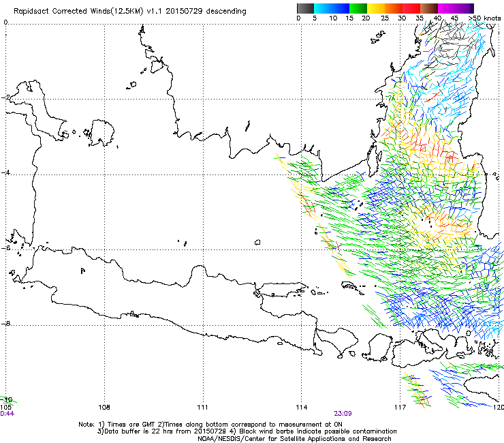
Task: Click legend tick label '40'
Action: click(x=437, y=18)
